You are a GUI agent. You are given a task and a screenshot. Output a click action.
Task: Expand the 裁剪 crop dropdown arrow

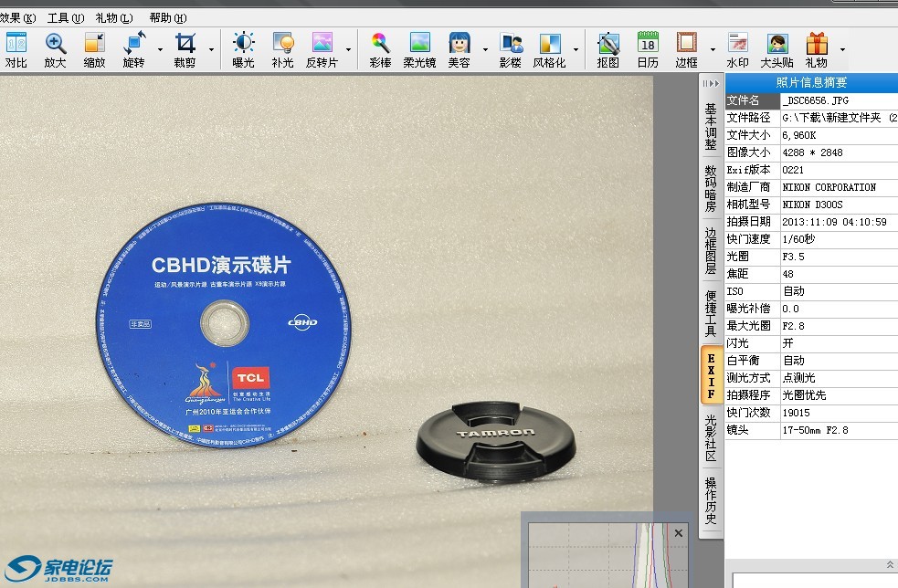click(x=211, y=50)
